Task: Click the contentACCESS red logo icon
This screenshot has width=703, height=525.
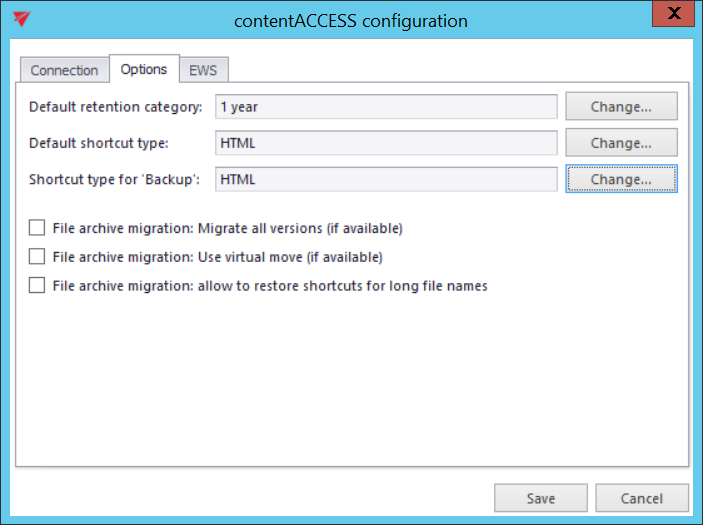Action: click(x=22, y=19)
